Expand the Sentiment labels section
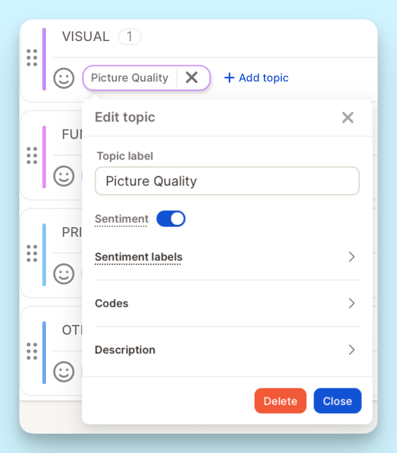397x453 pixels. click(227, 257)
